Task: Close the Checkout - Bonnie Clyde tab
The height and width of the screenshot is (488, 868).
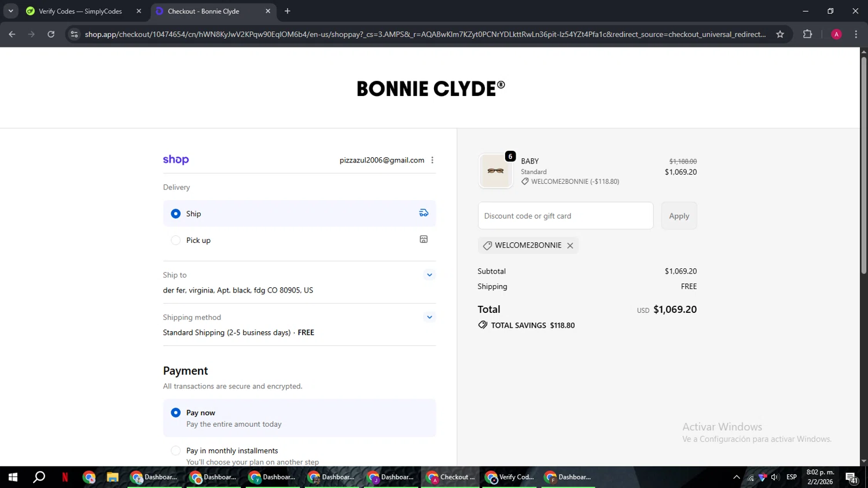Action: (x=268, y=11)
